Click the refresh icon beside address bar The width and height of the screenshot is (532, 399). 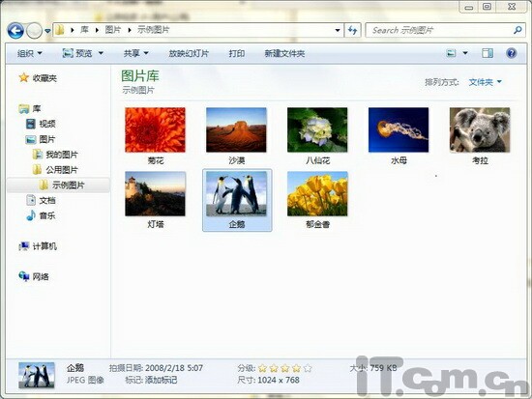pos(353,31)
